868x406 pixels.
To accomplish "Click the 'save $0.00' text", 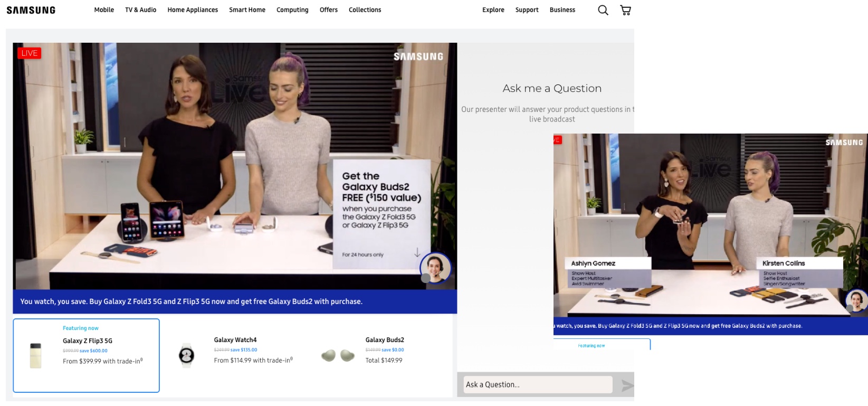I will [x=393, y=350].
